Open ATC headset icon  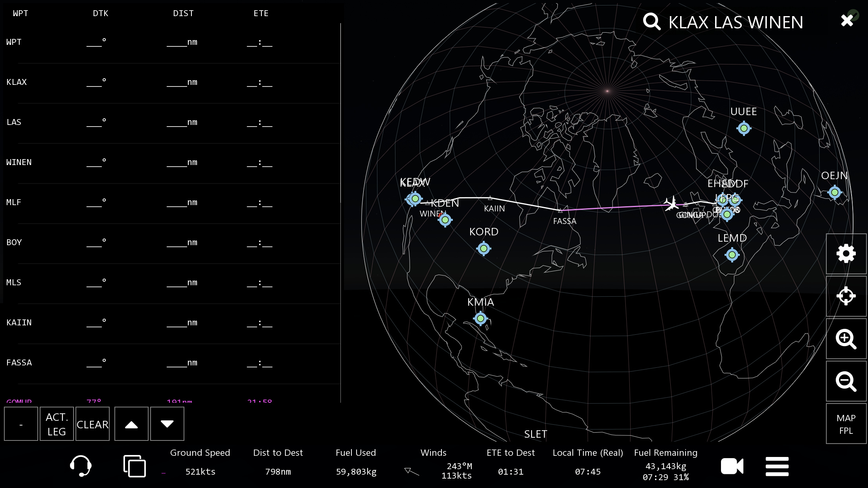81,466
